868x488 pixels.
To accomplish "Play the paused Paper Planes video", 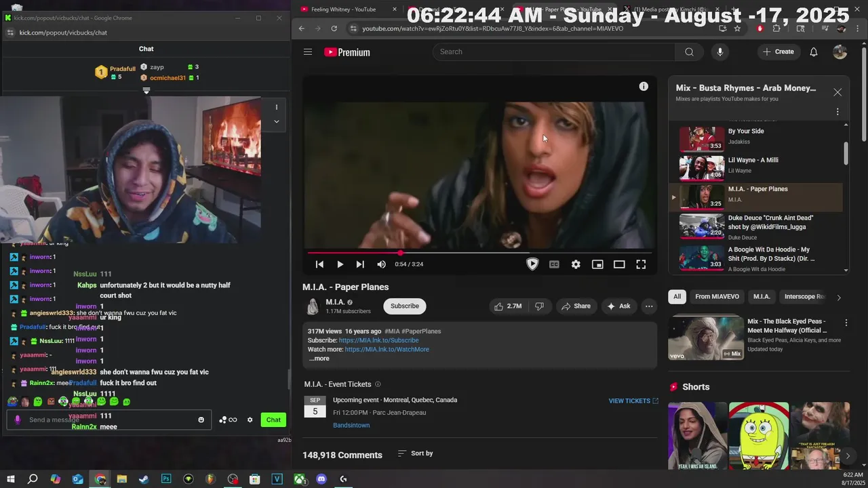I will [340, 264].
